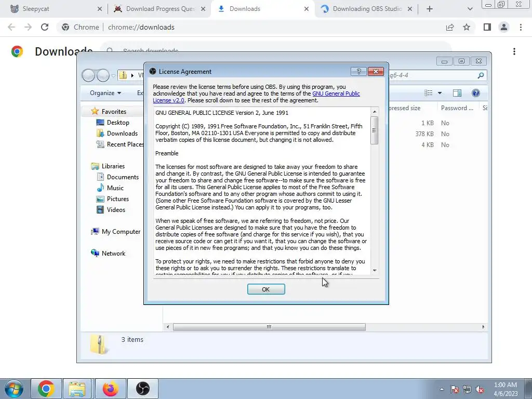Viewport: 532px width, 399px height.
Task: Open the Organize menu in Explorer window
Action: pos(105,92)
